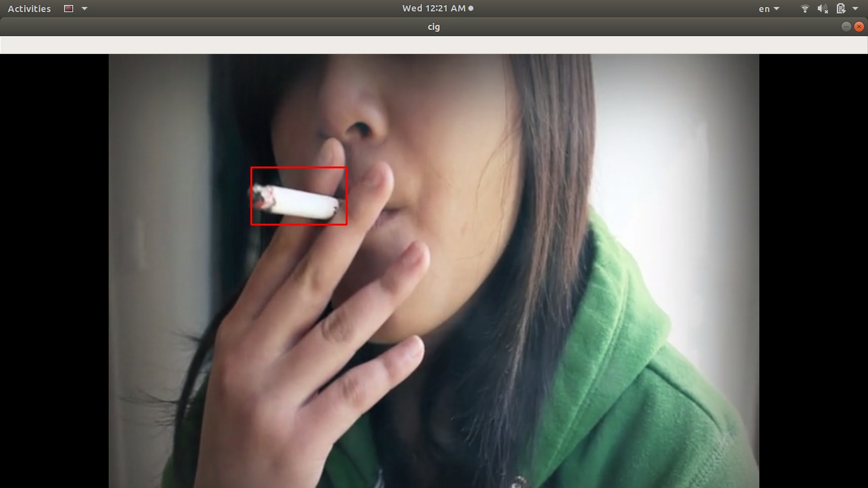
Task: Open the clock and calendar panel
Action: (433, 8)
